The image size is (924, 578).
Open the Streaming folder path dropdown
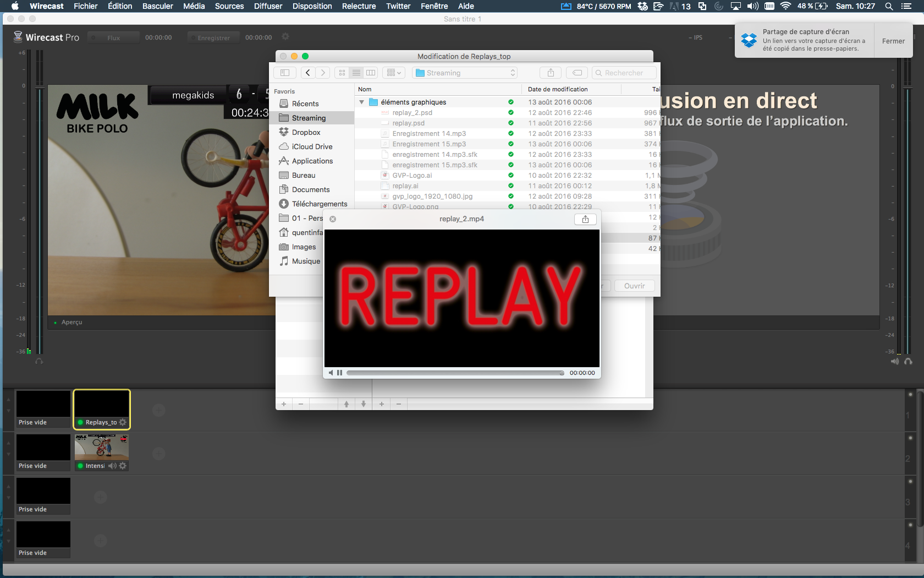click(465, 73)
